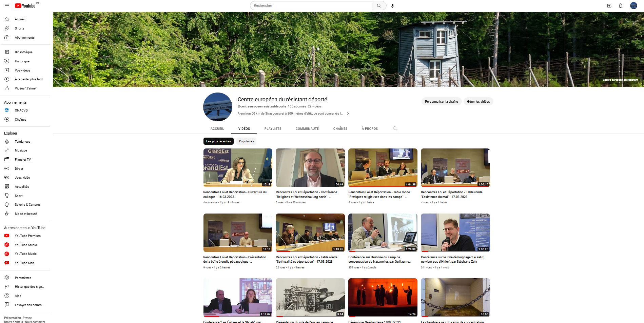Switch to the Playlists tab
This screenshot has width=644, height=323.
point(273,129)
